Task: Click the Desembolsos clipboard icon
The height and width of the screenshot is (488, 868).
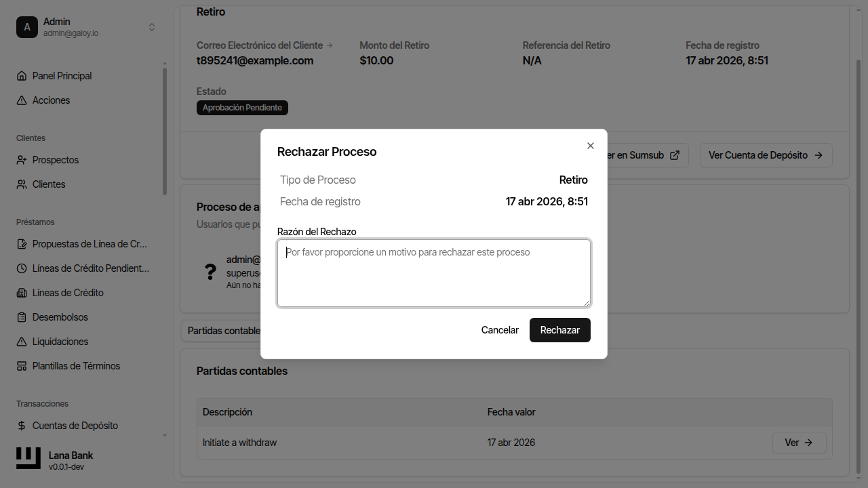Action: (x=22, y=317)
